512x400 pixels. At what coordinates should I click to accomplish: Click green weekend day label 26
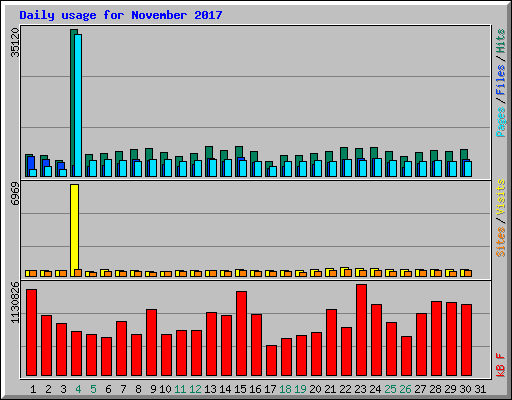pos(405,389)
